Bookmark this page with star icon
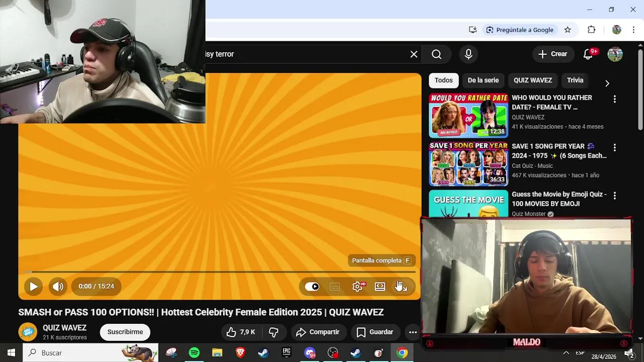 pos(568,30)
